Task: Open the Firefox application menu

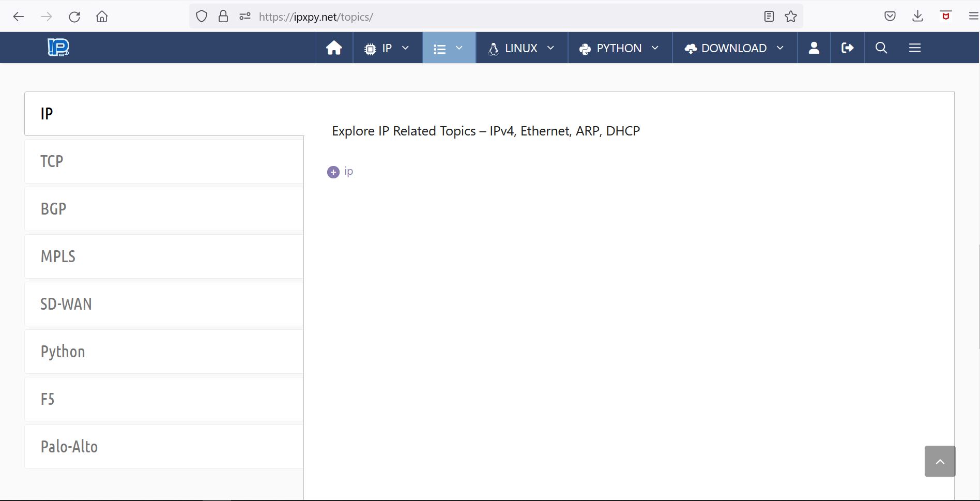Action: point(973,17)
